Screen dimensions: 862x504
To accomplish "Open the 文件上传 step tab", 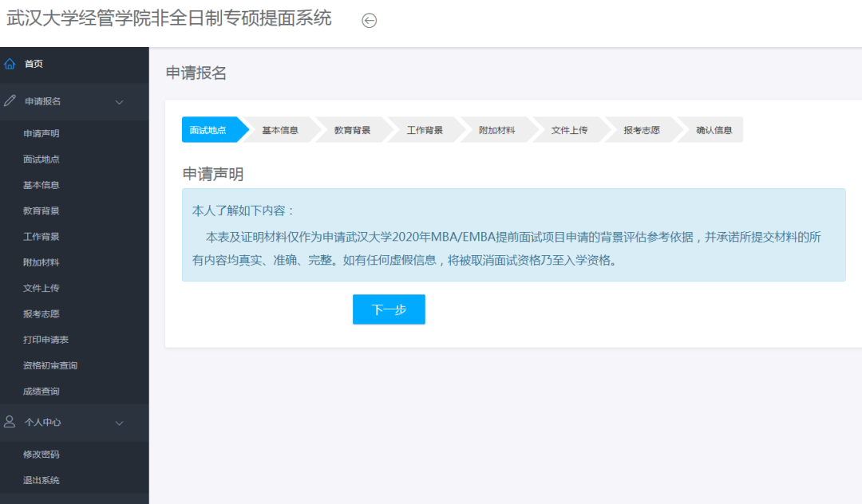I will click(x=569, y=130).
